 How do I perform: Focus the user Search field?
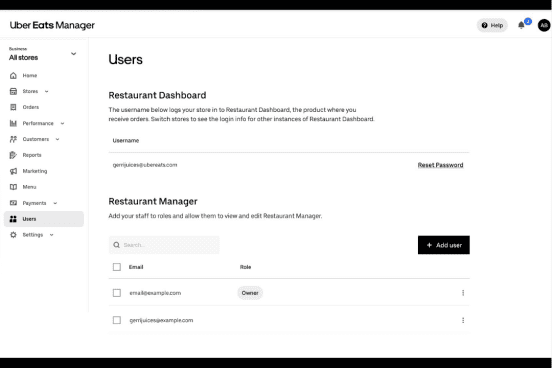tap(164, 245)
